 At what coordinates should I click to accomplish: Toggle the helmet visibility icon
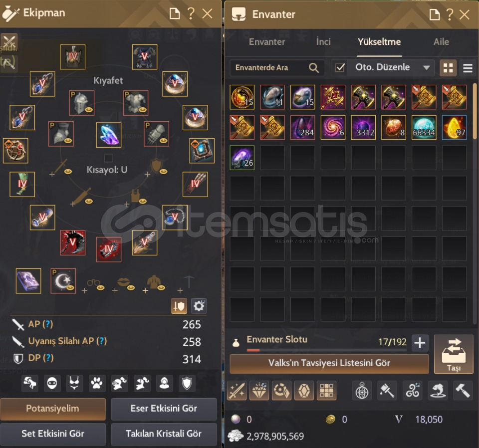pos(119,383)
